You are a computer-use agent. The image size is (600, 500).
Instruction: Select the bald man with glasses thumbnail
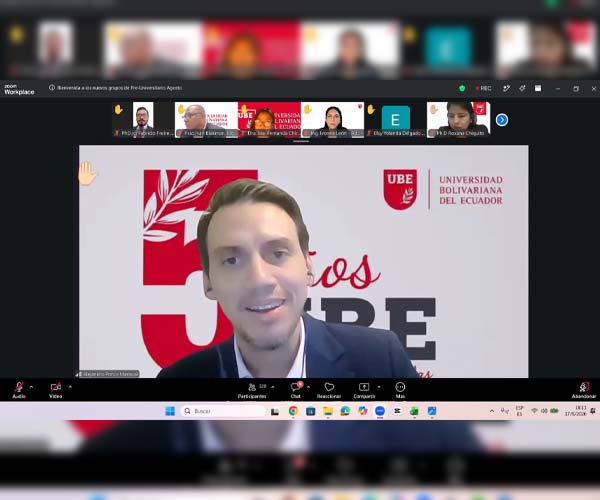tap(206, 119)
